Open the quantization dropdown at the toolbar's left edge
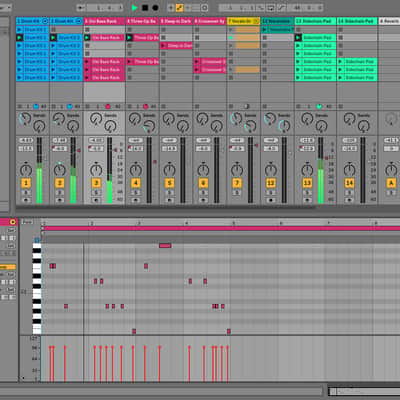The image size is (400, 400). (x=6, y=8)
